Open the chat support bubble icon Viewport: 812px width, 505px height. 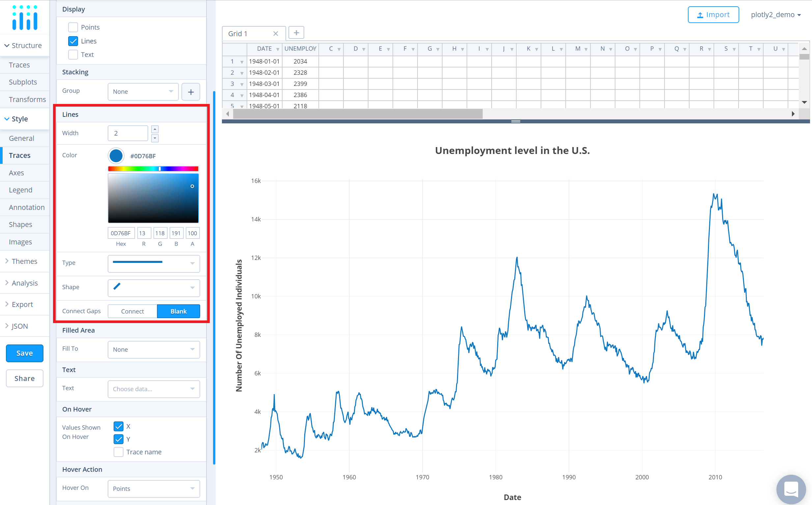coord(791,489)
